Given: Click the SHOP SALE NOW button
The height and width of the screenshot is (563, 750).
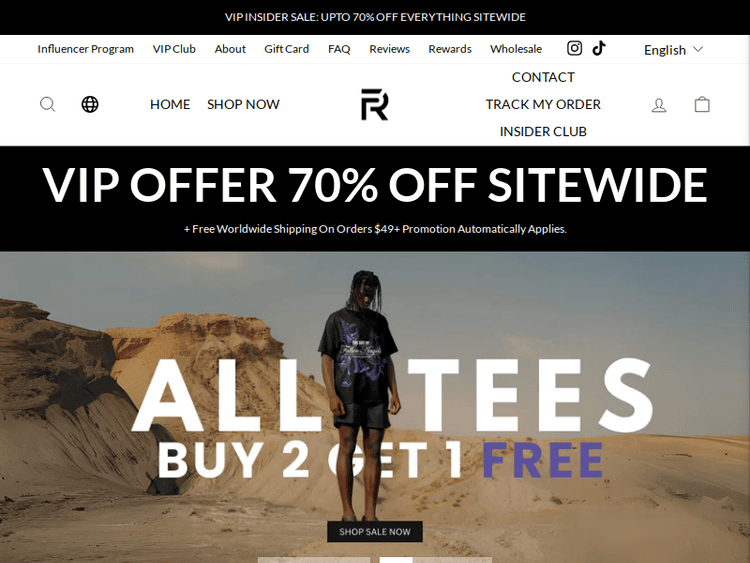Looking at the screenshot, I should (375, 531).
